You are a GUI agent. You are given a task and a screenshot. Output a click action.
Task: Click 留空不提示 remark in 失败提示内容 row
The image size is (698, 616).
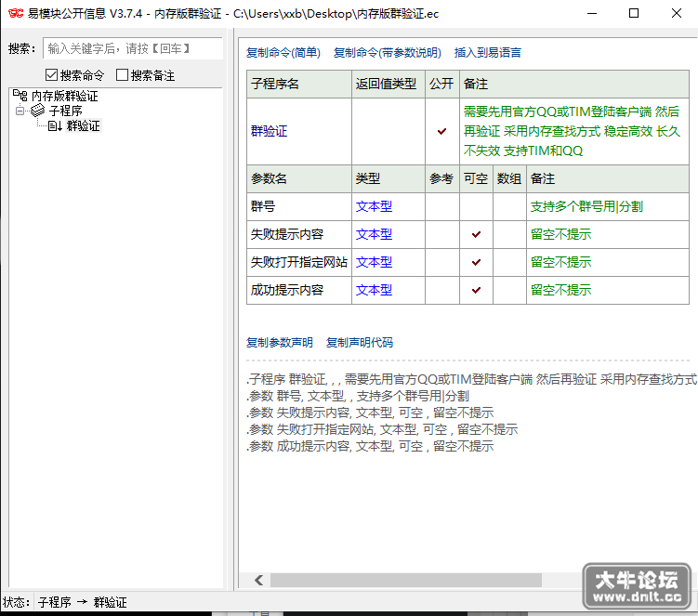click(x=560, y=234)
